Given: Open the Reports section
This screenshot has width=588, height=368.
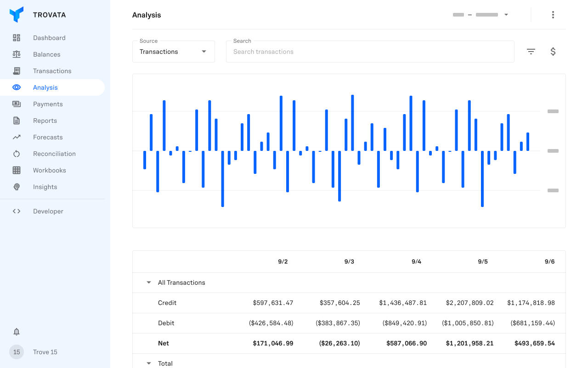Looking at the screenshot, I should [x=17, y=121].
